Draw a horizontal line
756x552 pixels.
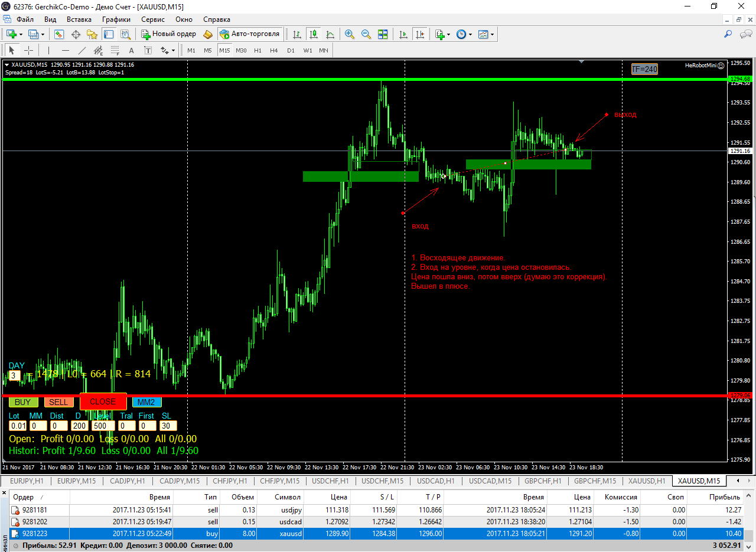pyautogui.click(x=65, y=50)
